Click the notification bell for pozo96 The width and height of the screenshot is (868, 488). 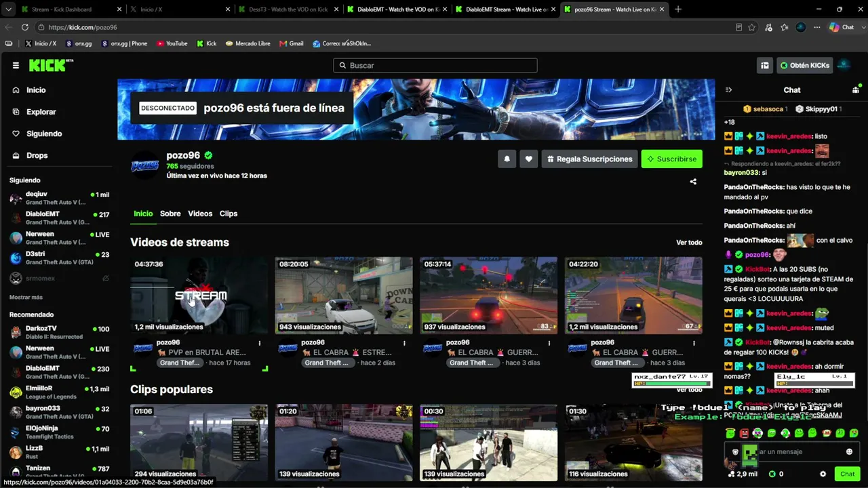(507, 159)
